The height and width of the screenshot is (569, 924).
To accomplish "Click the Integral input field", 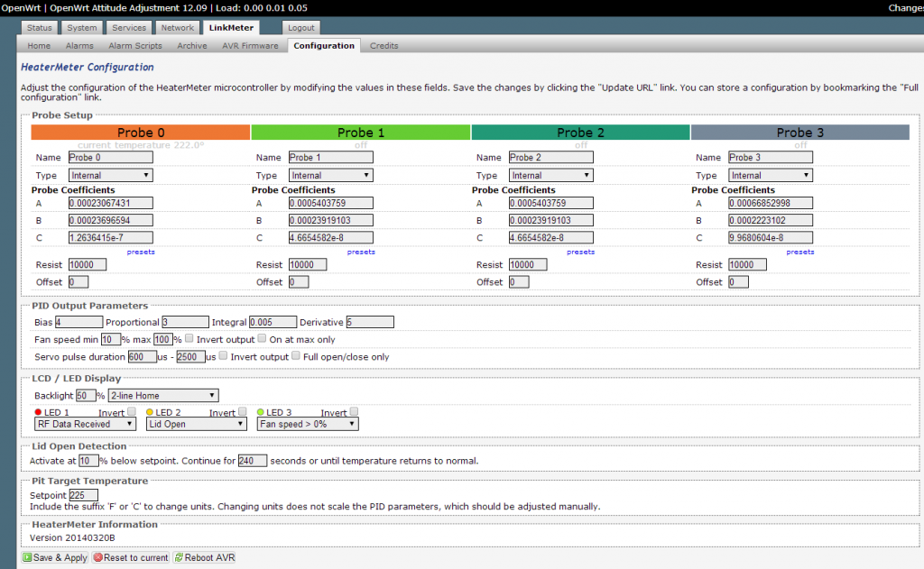I will pyautogui.click(x=273, y=322).
